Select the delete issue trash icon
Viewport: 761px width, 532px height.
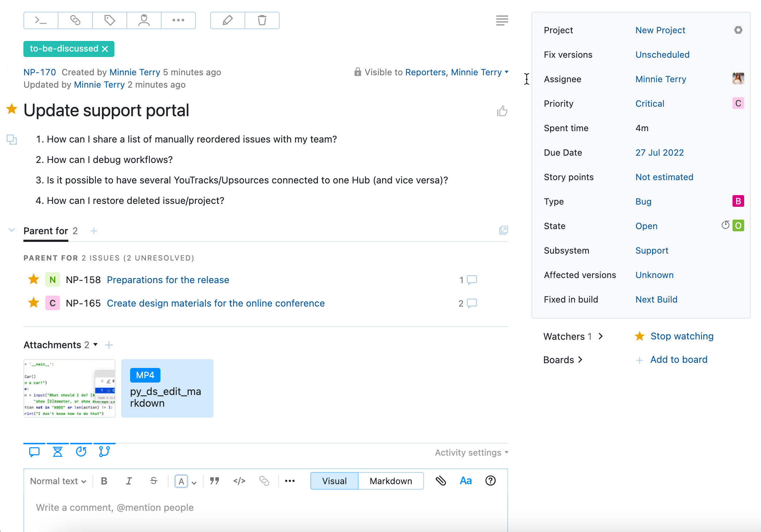[262, 20]
